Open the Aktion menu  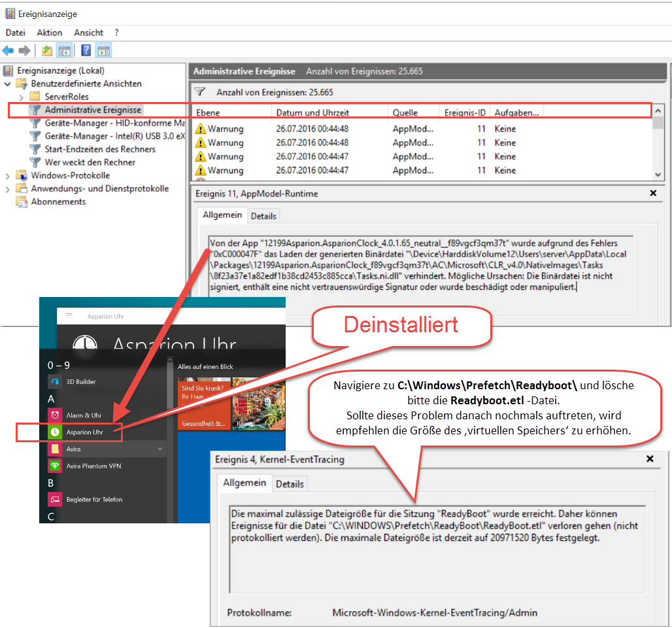pos(50,32)
